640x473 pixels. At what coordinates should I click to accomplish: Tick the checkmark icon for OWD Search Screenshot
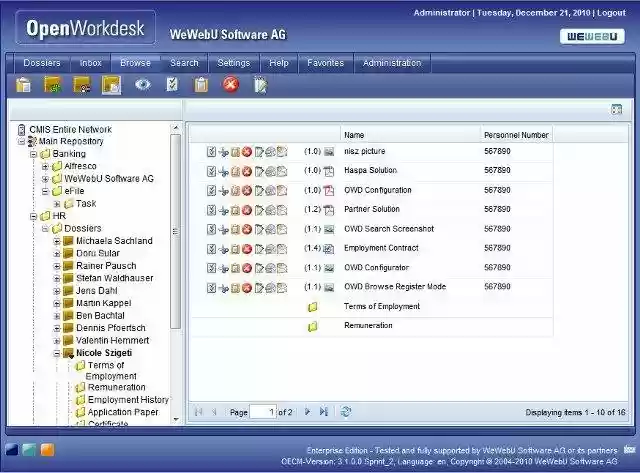211,230
